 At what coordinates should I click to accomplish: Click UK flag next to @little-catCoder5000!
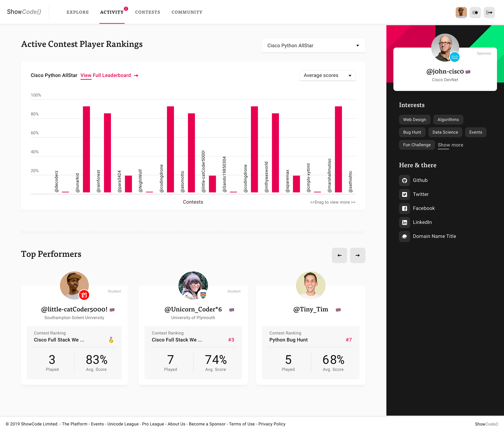(x=112, y=310)
